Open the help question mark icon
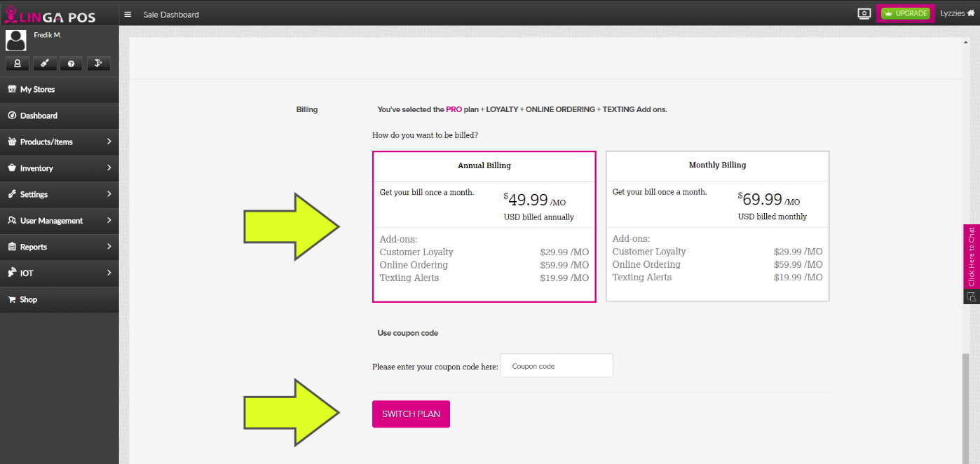 [71, 63]
